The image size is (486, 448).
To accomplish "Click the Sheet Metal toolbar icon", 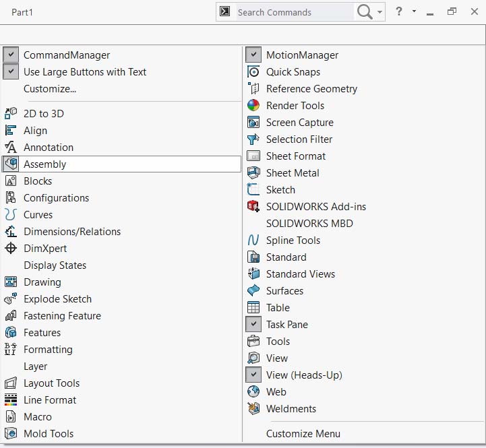I will 253,173.
